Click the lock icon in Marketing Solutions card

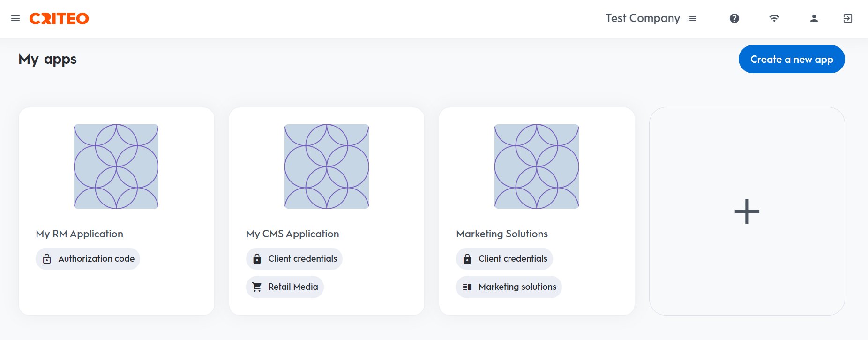pyautogui.click(x=467, y=259)
